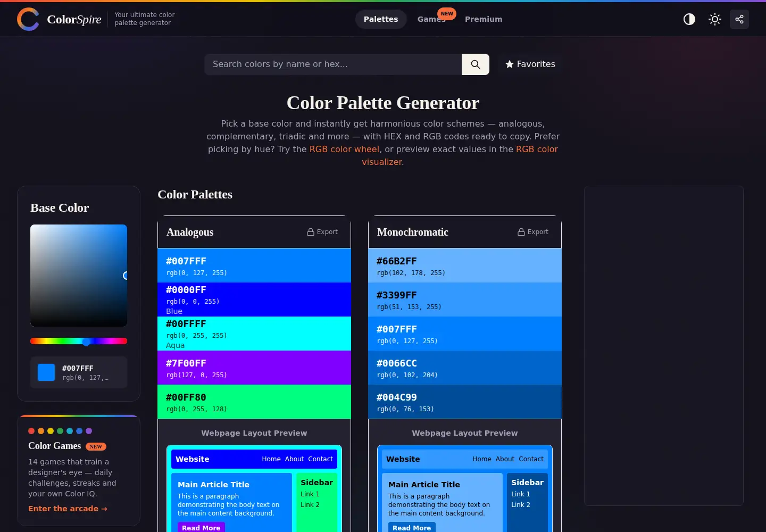Select Analogous swatch #7F00FF

coord(254,368)
